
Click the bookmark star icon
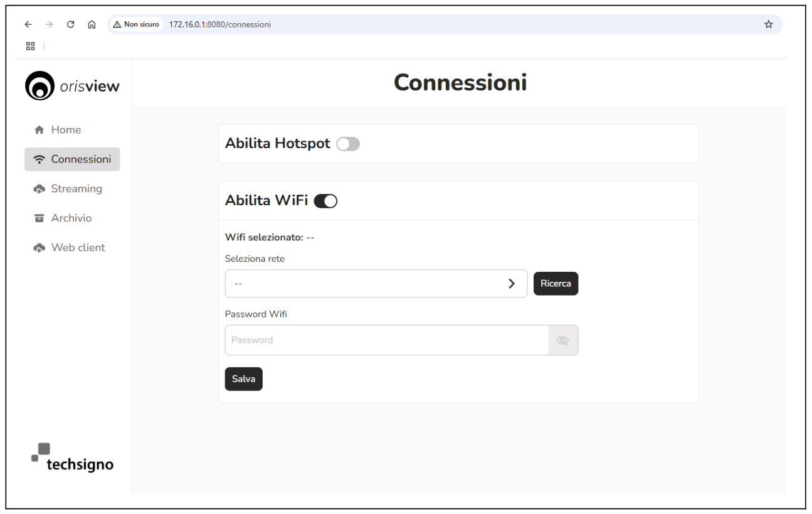769,24
